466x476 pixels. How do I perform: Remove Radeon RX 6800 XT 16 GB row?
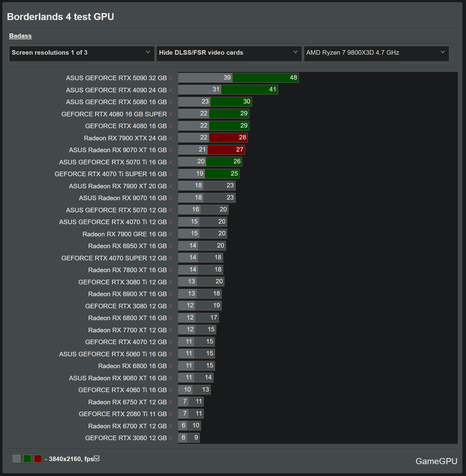171,318
